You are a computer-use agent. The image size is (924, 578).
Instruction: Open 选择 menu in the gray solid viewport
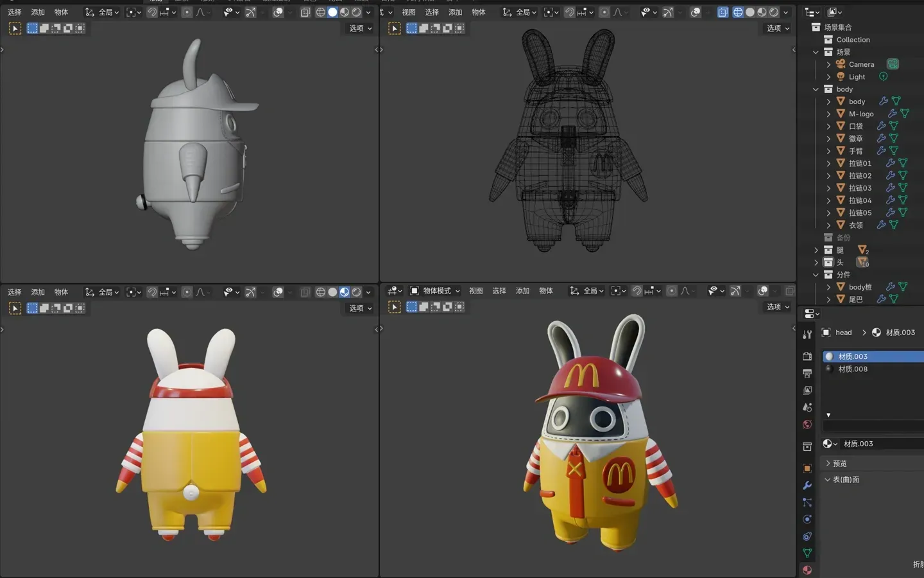[14, 12]
